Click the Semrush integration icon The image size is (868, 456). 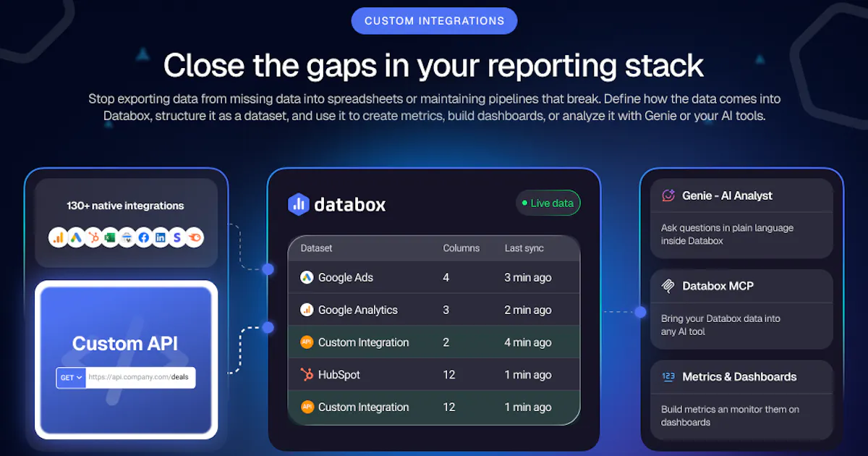(x=194, y=237)
